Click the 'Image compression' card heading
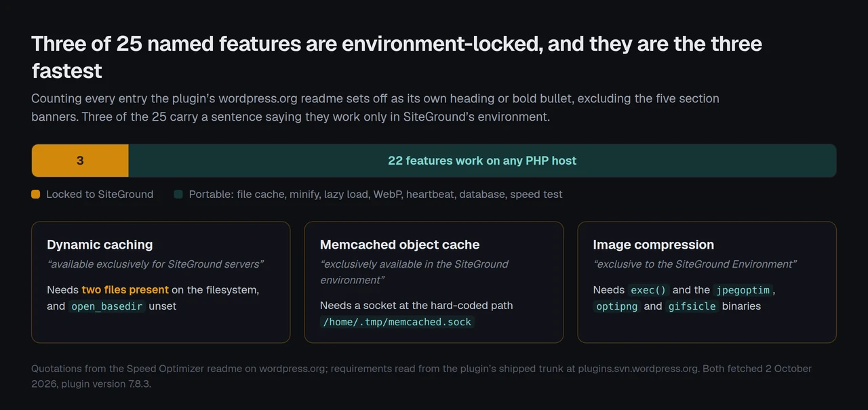This screenshot has height=410, width=868. click(653, 245)
